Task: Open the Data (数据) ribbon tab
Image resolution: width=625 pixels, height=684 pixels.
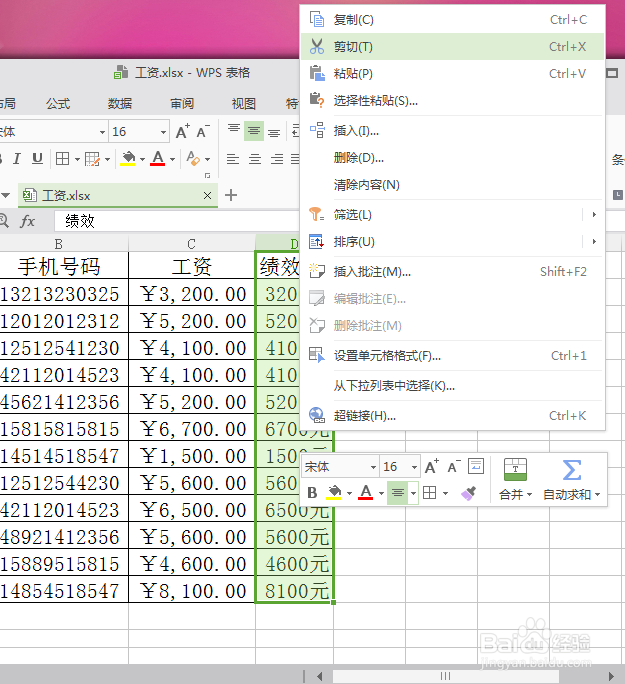Action: coord(120,103)
